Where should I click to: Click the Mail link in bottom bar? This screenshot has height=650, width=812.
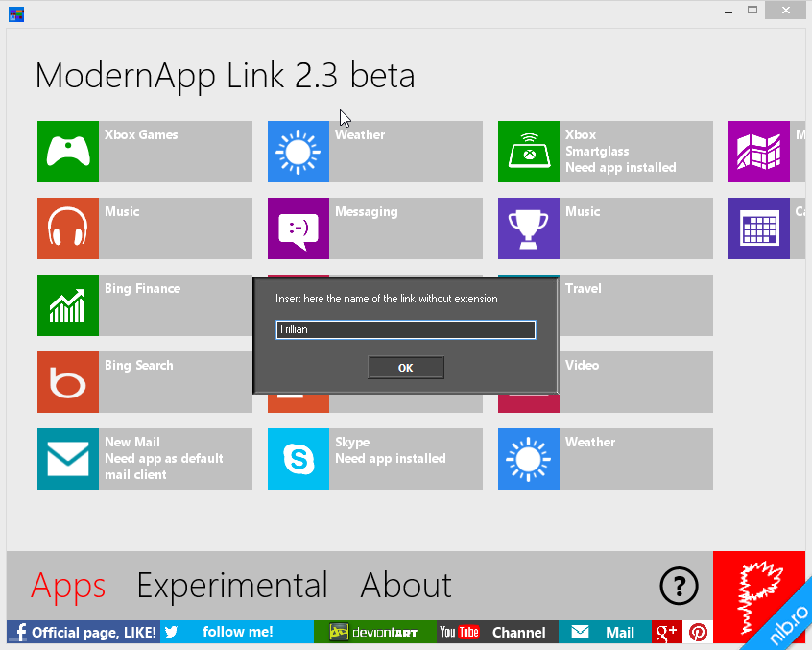[605, 632]
